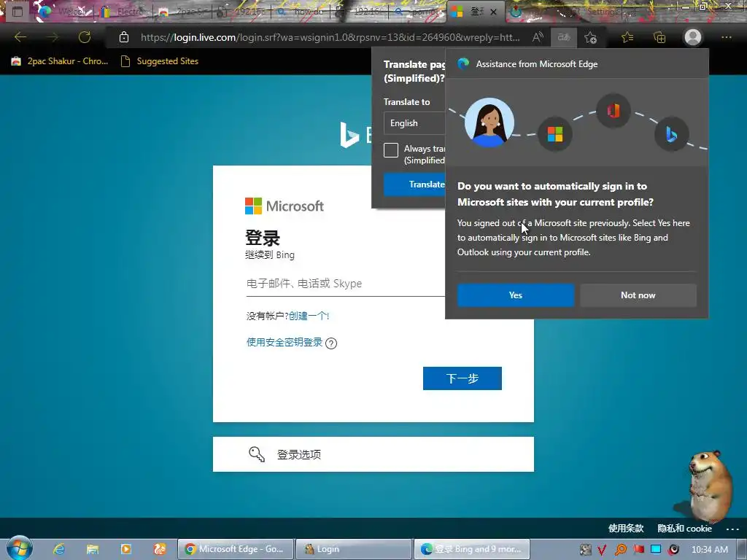Click the taskbar clock showing 10:34 AM
Screen dimensions: 747x560
coord(709,550)
